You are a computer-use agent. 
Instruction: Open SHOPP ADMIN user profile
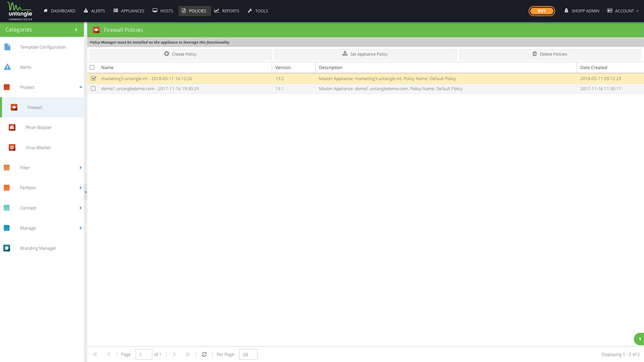pos(581,11)
